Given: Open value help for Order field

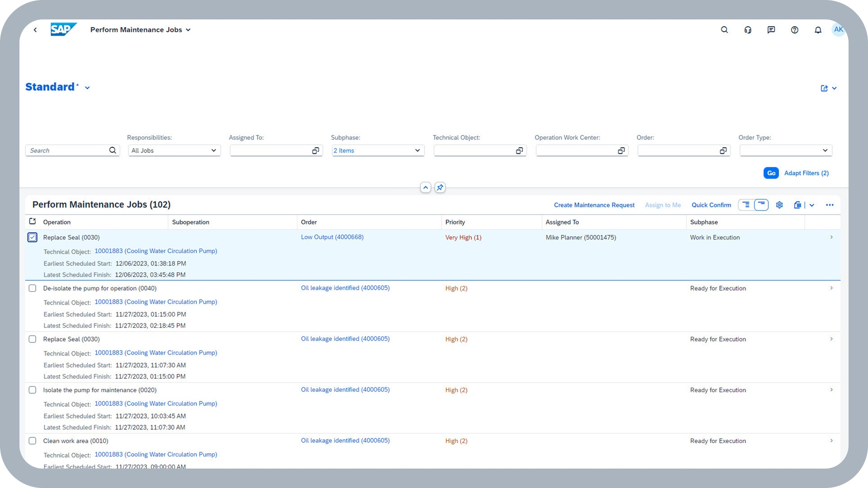Looking at the screenshot, I should pyautogui.click(x=723, y=150).
